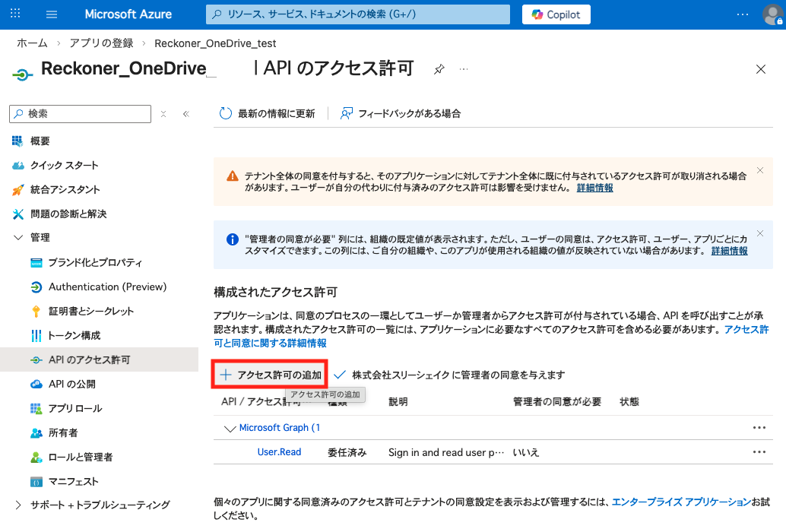The width and height of the screenshot is (786, 532).
Task: Click the app registration icon beside title
Action: tap(22, 74)
